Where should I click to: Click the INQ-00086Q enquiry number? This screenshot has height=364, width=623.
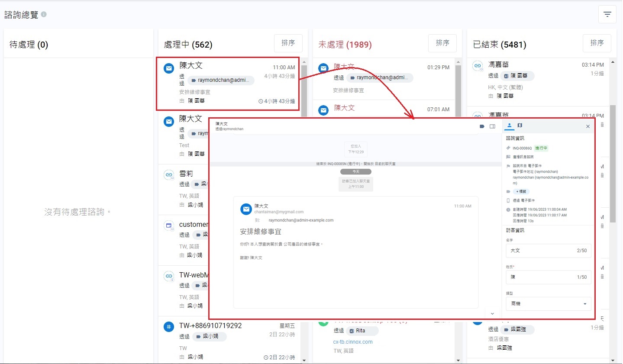click(x=522, y=148)
